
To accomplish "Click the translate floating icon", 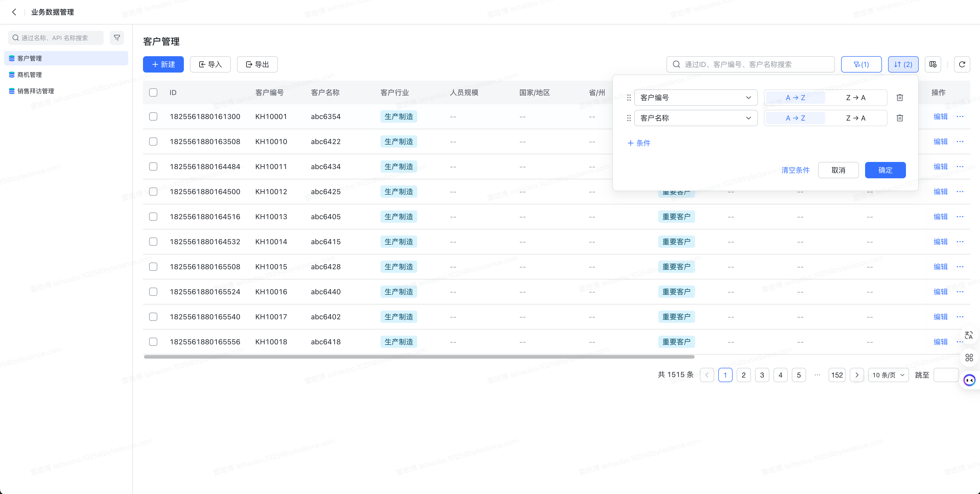I will [x=969, y=335].
